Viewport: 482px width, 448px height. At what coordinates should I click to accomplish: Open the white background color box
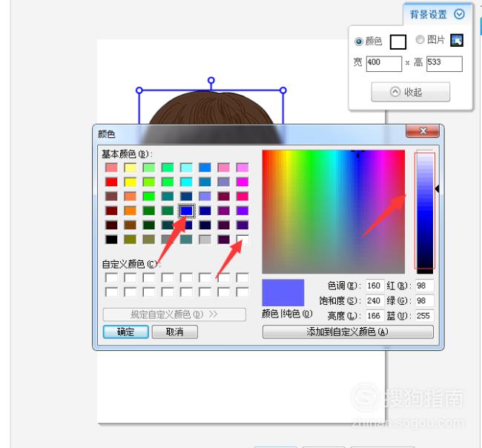(x=397, y=42)
